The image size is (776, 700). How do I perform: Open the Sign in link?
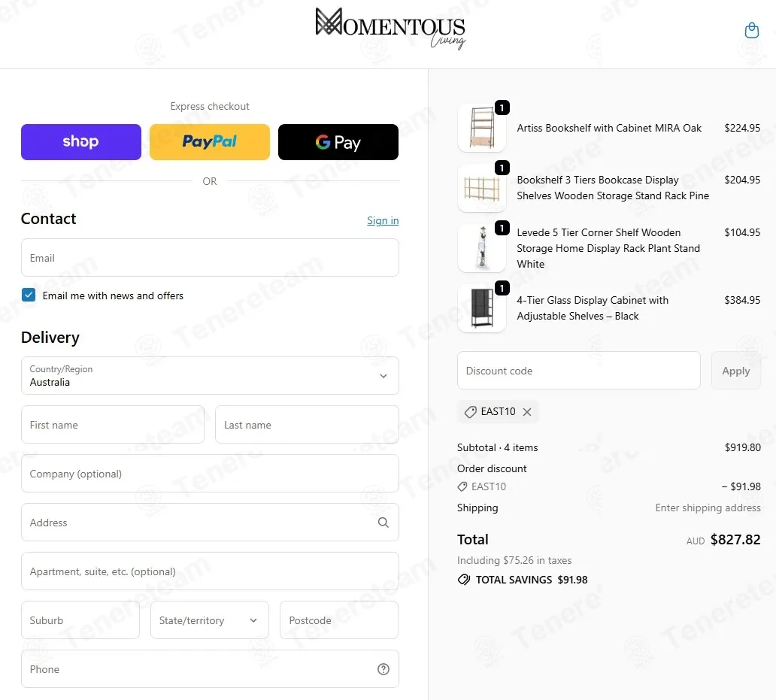[383, 220]
